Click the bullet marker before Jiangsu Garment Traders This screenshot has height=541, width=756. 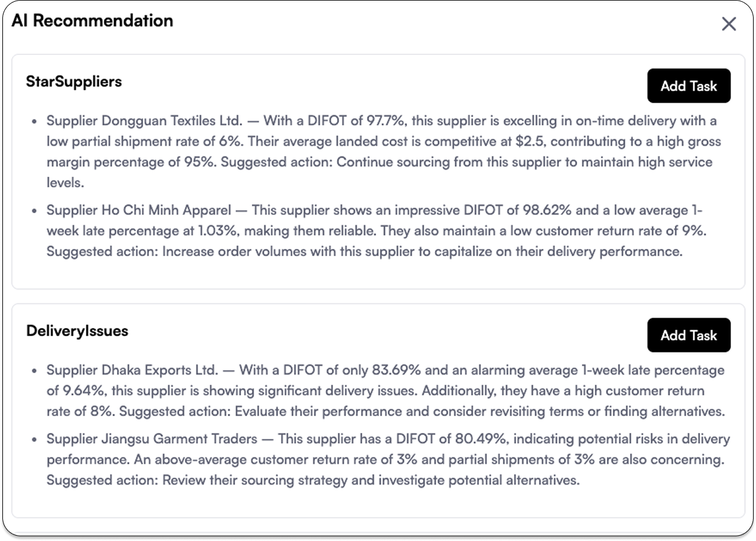(35, 439)
